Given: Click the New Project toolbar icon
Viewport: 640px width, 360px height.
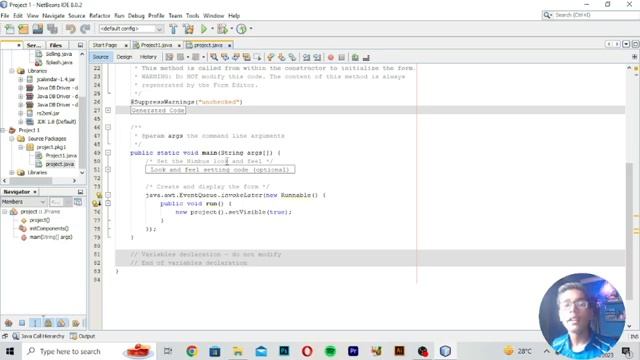Looking at the screenshot, I should [23, 29].
